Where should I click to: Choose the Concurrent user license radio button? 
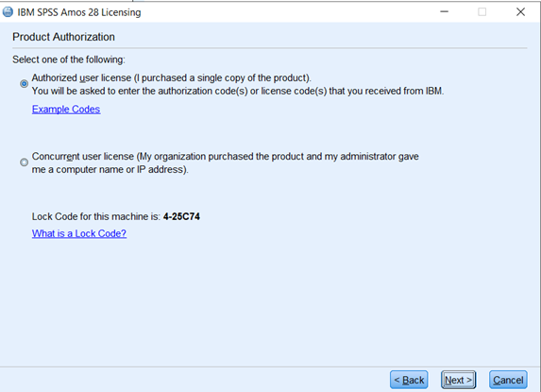point(24,162)
